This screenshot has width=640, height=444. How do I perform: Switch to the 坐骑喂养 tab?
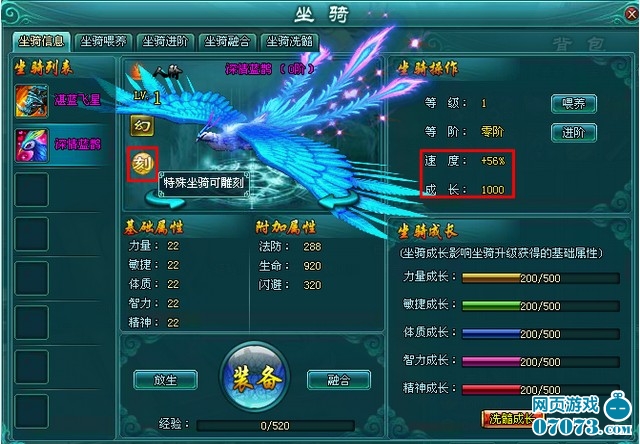103,42
